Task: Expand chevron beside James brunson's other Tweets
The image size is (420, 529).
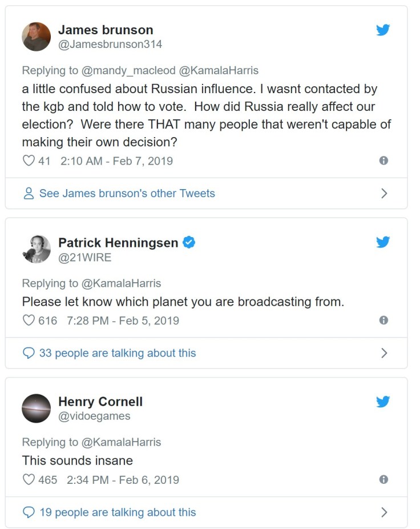Action: (x=384, y=194)
